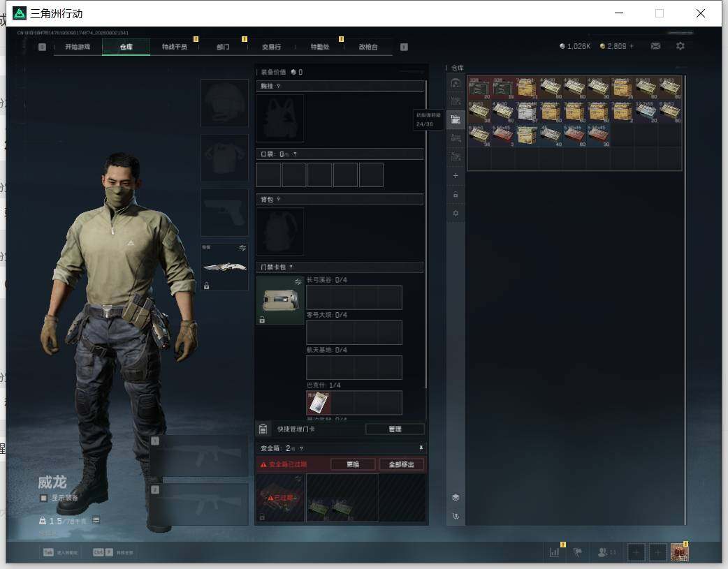Switch to 交易行 tab
Image resolution: width=728 pixels, height=569 pixels.
tap(272, 47)
